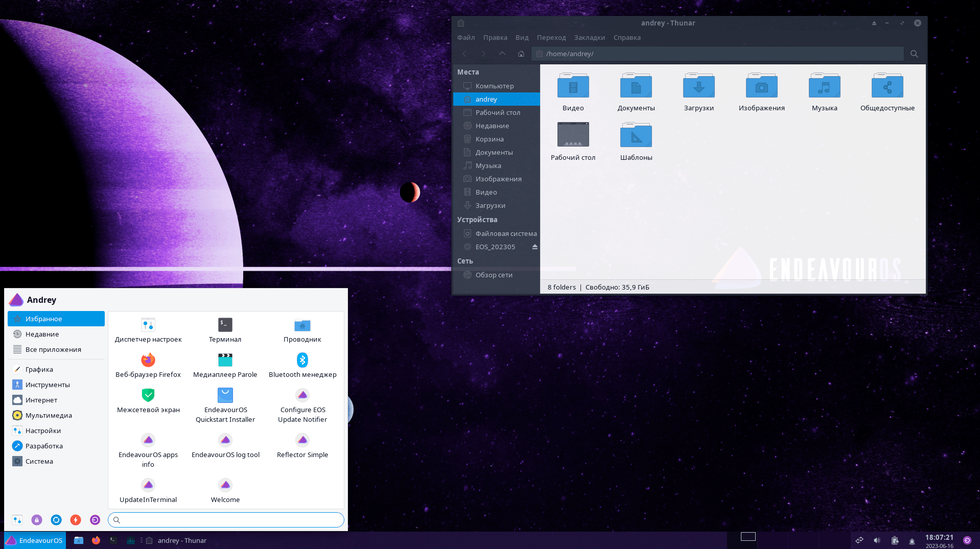Screen dimensions: 980x549
Task: Open the Вид menu
Action: [522, 37]
